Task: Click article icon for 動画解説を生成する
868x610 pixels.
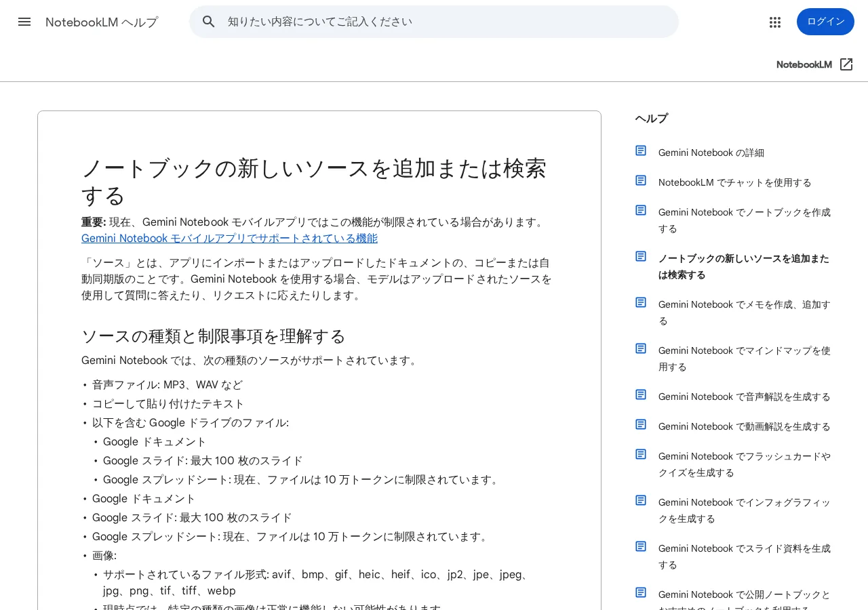Action: click(641, 424)
